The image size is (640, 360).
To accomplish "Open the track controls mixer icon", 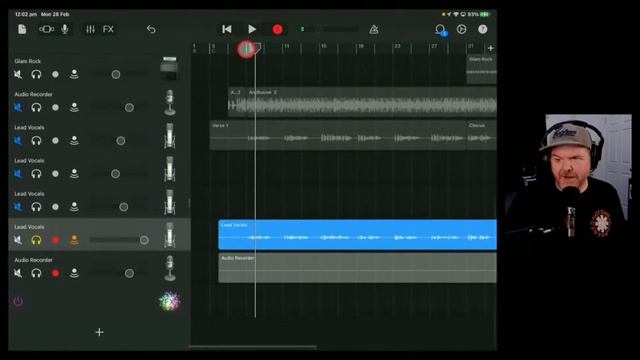I will pyautogui.click(x=90, y=29).
